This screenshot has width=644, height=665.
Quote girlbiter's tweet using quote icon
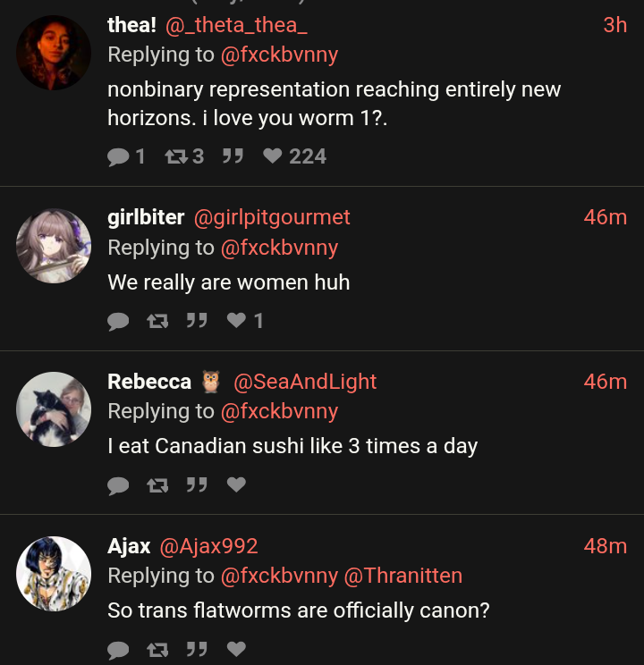pos(197,320)
